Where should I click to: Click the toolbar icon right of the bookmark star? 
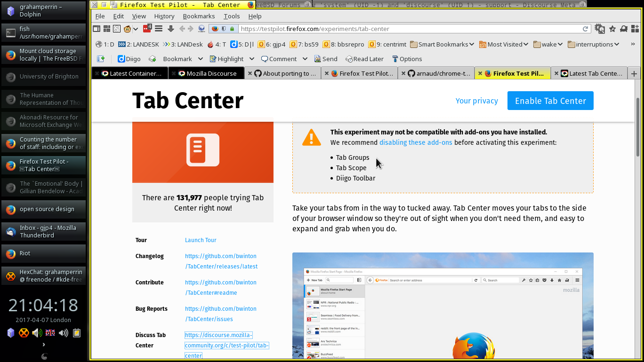click(624, 29)
